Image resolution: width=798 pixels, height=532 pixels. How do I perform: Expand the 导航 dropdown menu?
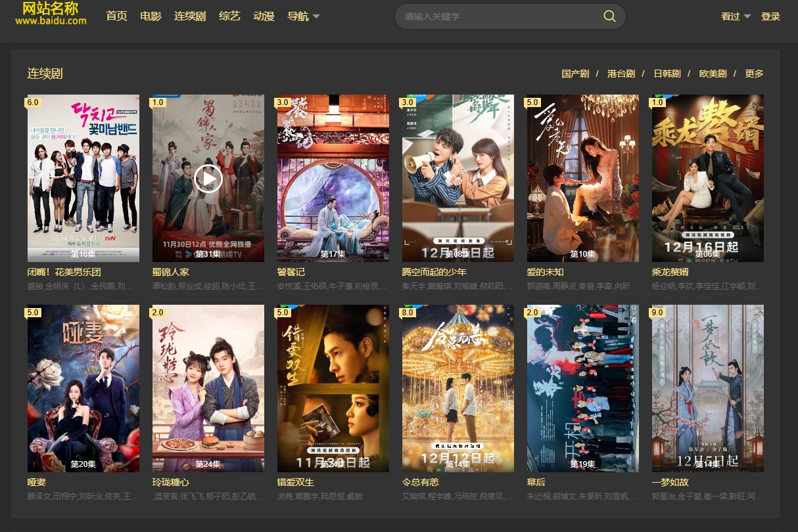tap(304, 16)
